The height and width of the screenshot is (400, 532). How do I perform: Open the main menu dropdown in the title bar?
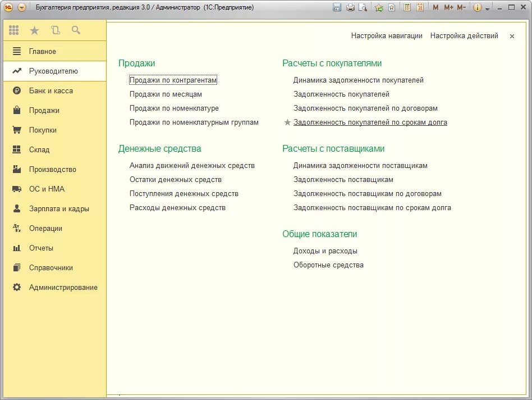point(21,7)
